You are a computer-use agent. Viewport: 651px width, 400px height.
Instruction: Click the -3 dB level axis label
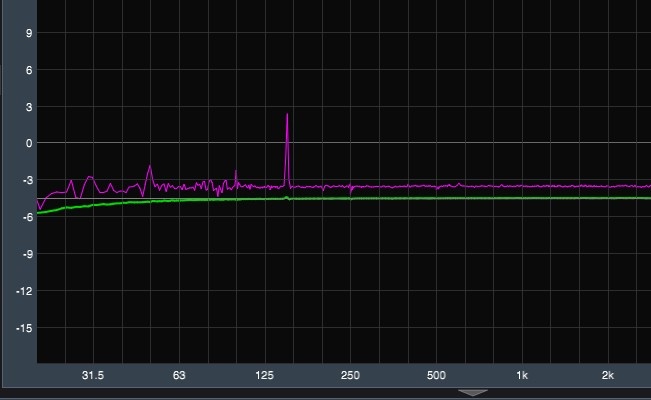click(x=27, y=181)
